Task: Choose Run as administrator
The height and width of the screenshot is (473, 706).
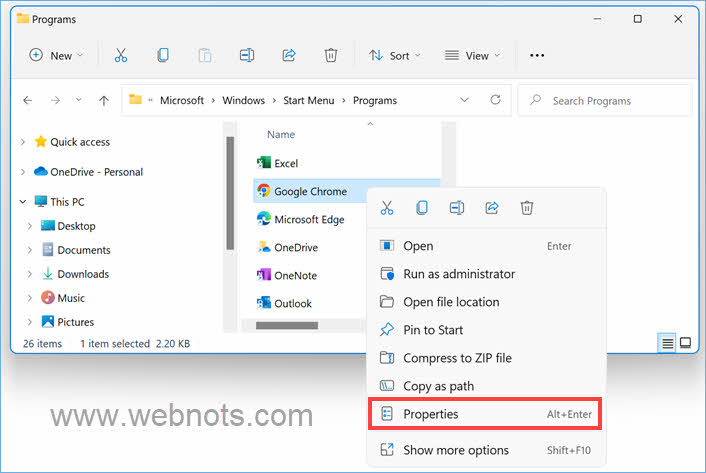Action: pos(458,274)
